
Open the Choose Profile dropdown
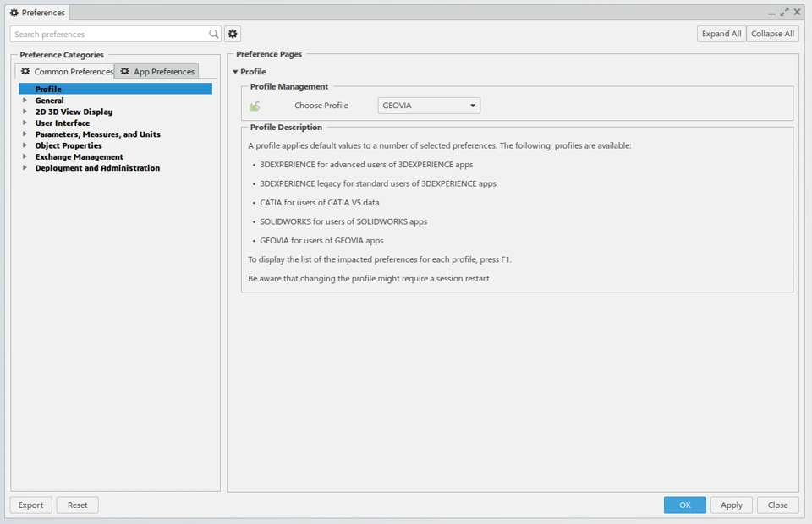[429, 106]
